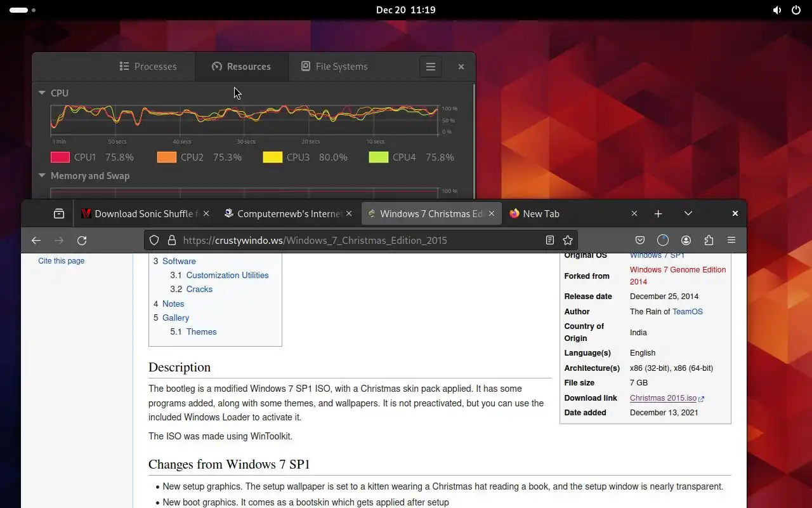Close the System Monitor window
812x508 pixels.
461,67
